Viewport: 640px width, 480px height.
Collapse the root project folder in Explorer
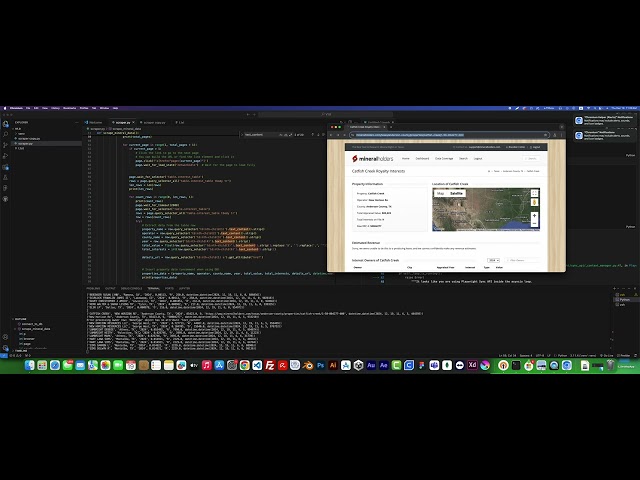(18, 129)
